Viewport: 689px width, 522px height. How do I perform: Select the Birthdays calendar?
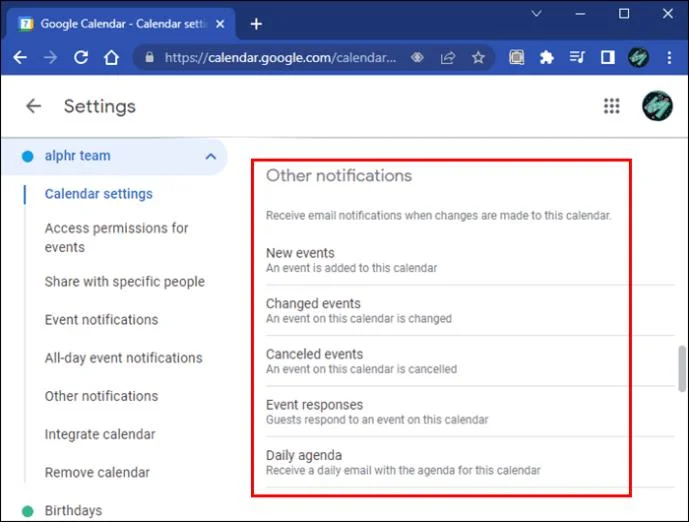73,511
